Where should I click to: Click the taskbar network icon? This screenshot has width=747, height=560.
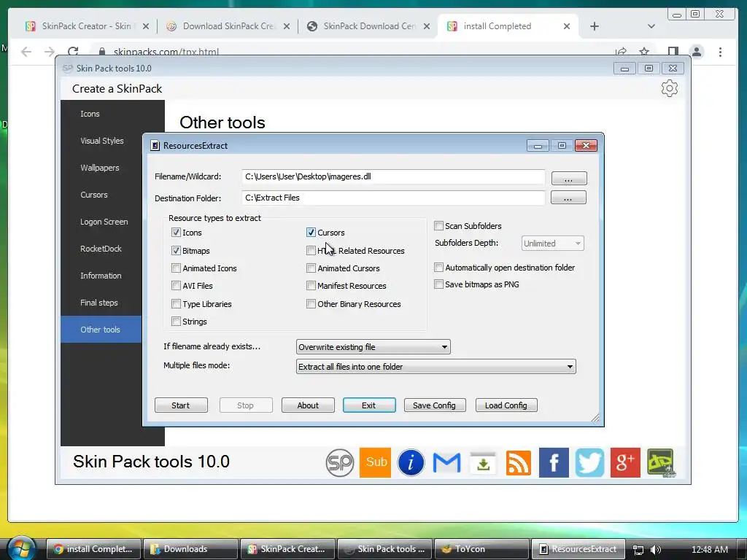[638, 550]
